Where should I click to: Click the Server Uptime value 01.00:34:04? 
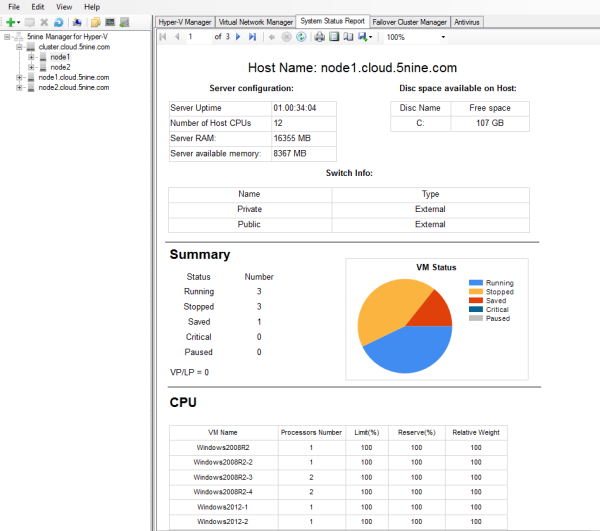click(295, 108)
